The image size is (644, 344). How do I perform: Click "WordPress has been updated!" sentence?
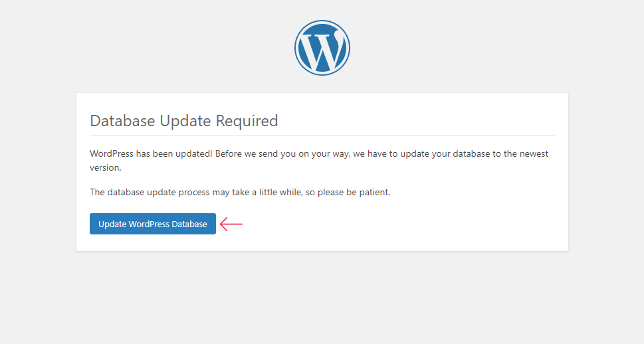click(151, 154)
